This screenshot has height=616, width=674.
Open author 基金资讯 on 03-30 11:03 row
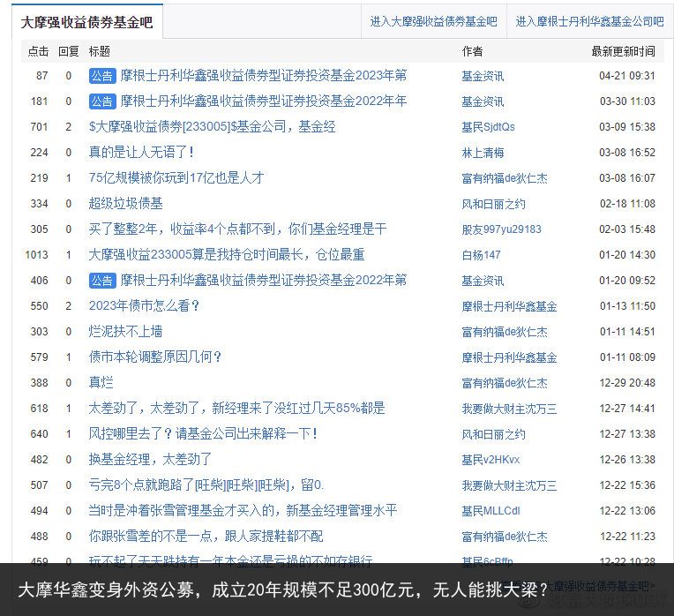[x=483, y=101]
